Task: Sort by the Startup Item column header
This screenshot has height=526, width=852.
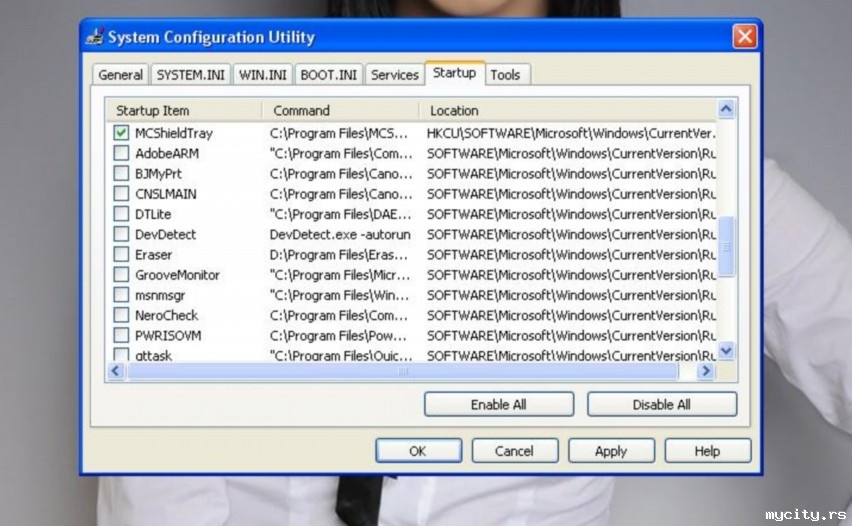Action: tap(184, 110)
